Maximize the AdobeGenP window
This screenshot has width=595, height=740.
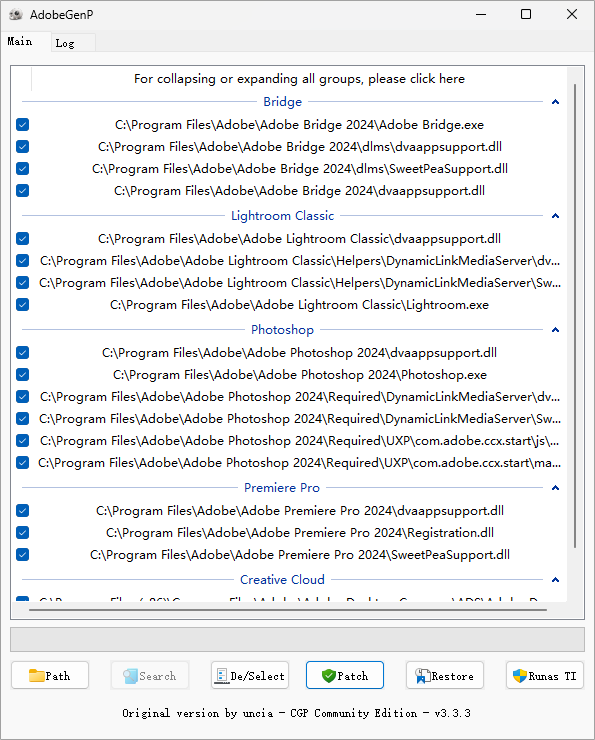526,14
